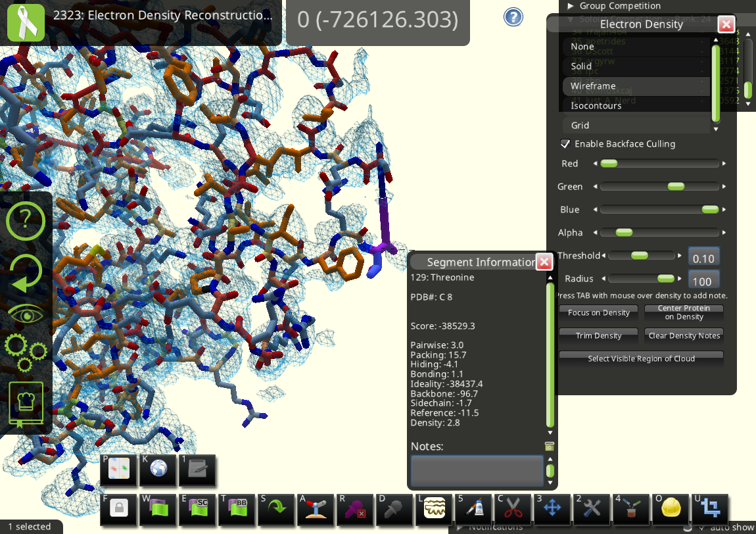756x534 pixels.
Task: Select the padlock Freeze tool
Action: 118,509
